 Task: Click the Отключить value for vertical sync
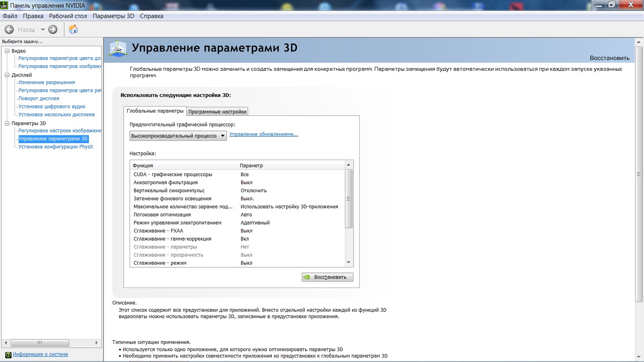coord(254,191)
